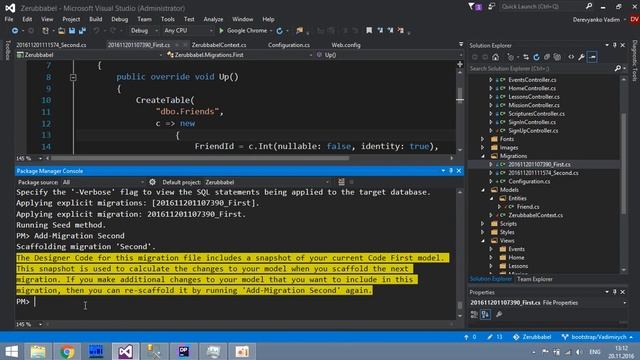Collapse the Migrations folder
This screenshot has width=640, height=360.
click(483, 156)
